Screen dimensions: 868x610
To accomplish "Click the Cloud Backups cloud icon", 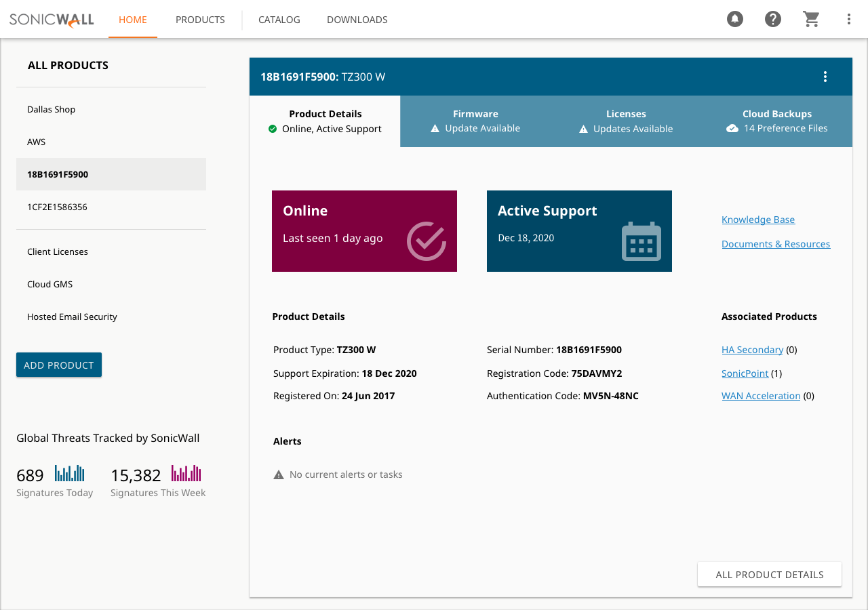I will (x=732, y=129).
